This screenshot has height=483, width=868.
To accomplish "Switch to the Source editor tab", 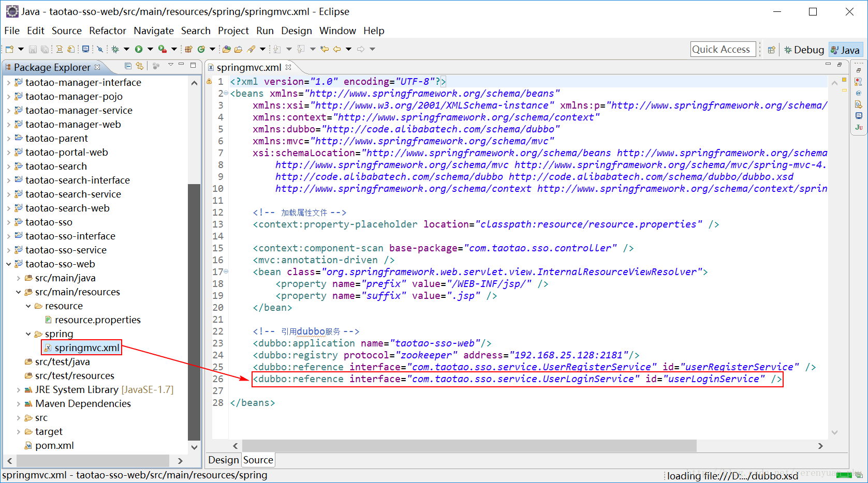I will click(258, 460).
